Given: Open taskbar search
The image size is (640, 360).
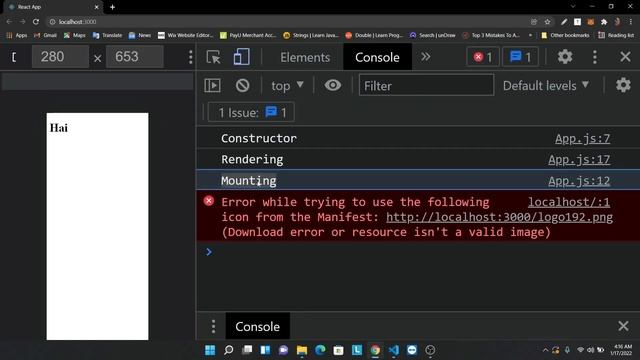Looking at the screenshot, I should point(229,350).
